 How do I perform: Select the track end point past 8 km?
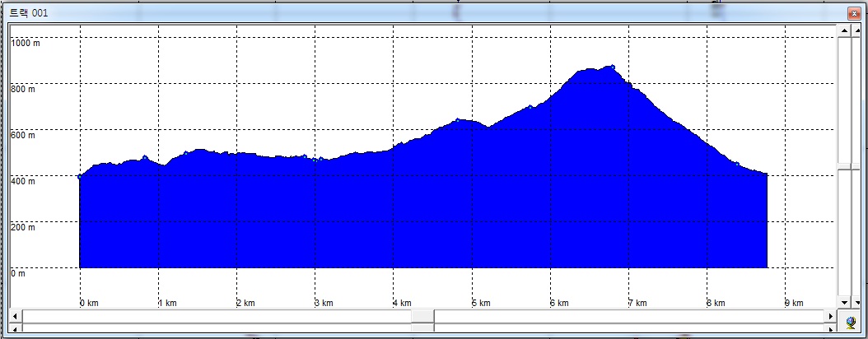(766, 174)
